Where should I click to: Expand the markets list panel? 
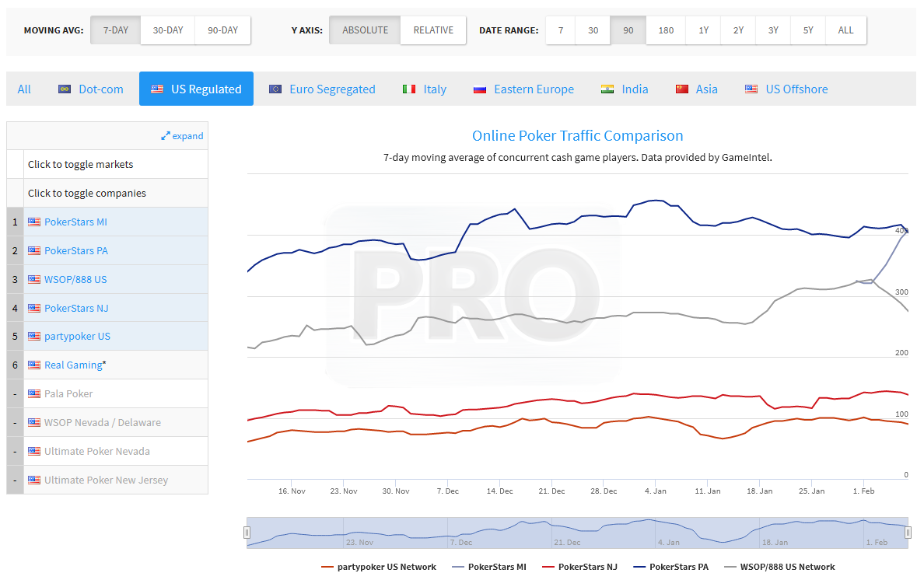tap(182, 136)
